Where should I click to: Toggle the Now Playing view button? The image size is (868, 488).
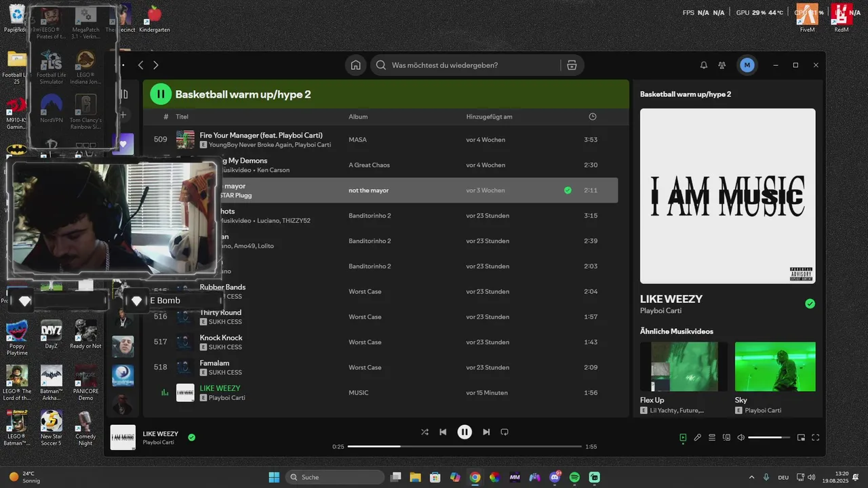pyautogui.click(x=683, y=437)
